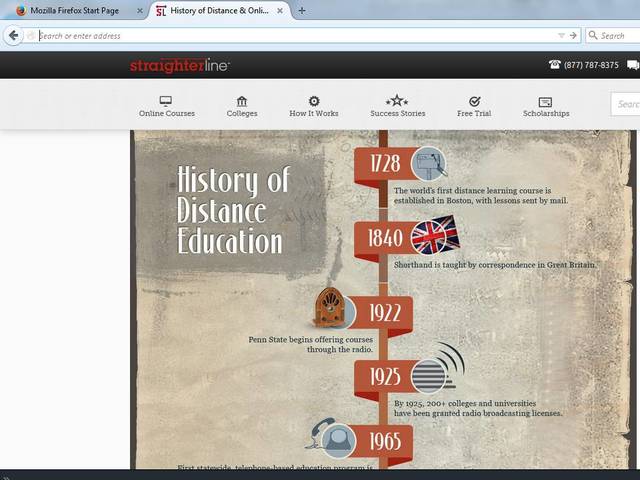640x480 pixels.
Task: Click the 1965 timeline marker
Action: [385, 442]
